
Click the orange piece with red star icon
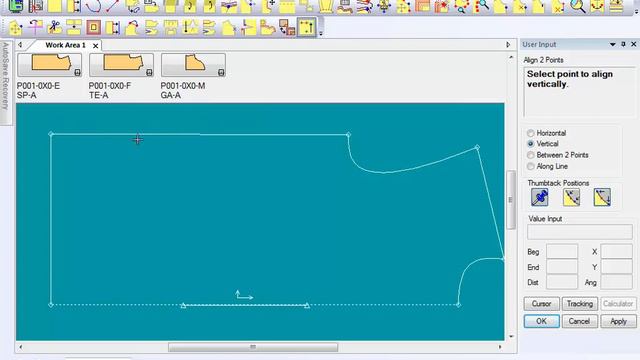coord(442,6)
